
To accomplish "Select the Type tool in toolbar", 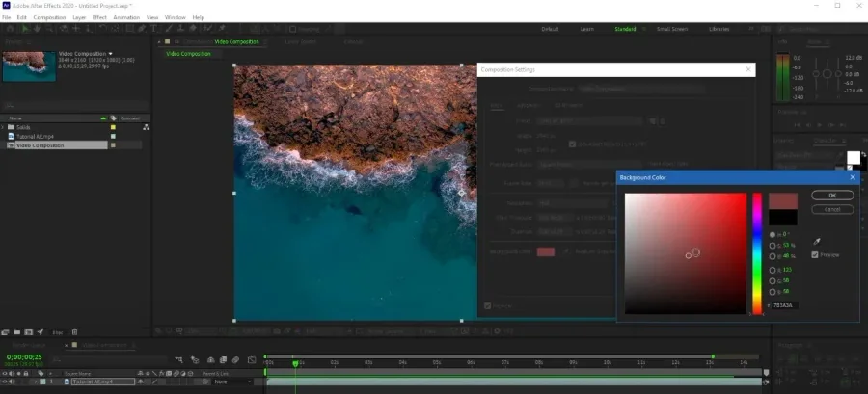I will tap(153, 29).
